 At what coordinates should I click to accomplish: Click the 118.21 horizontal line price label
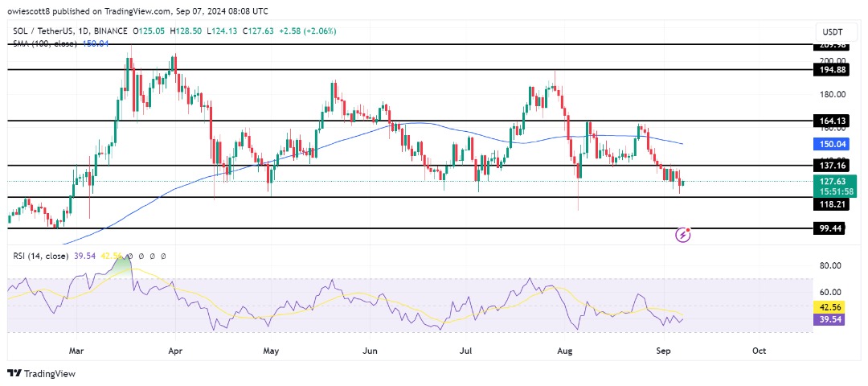[x=836, y=205]
